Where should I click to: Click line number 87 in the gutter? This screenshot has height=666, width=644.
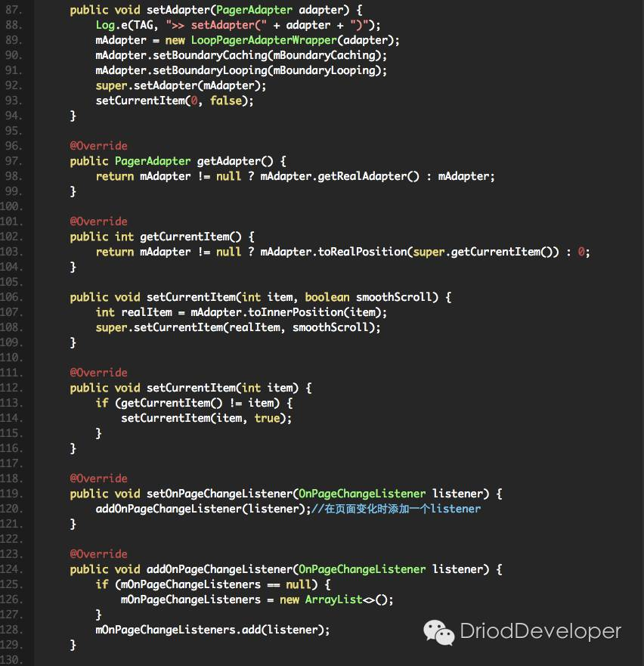tap(13, 10)
